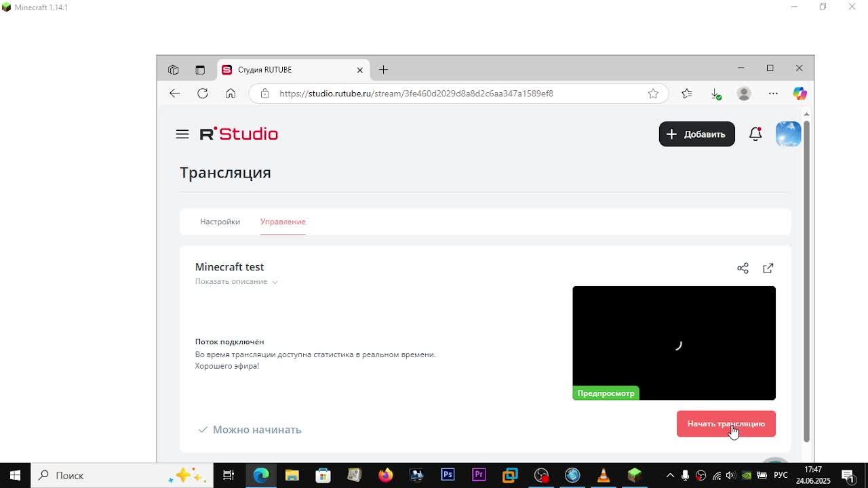
Task: Open the Windows notification center
Action: pos(848,475)
